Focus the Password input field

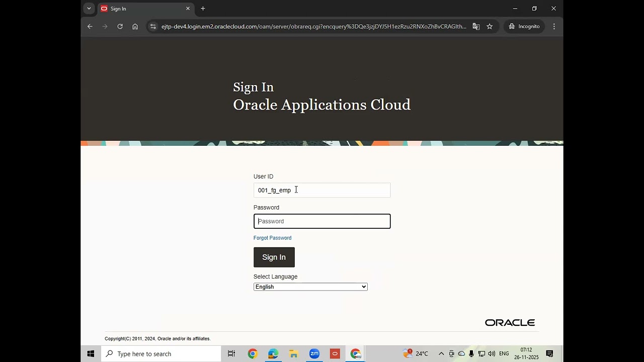[x=322, y=221]
